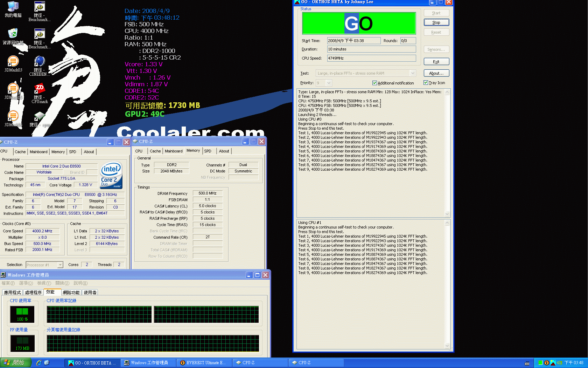Open 選項 menu in Task Manager
588x368 pixels.
click(26, 283)
